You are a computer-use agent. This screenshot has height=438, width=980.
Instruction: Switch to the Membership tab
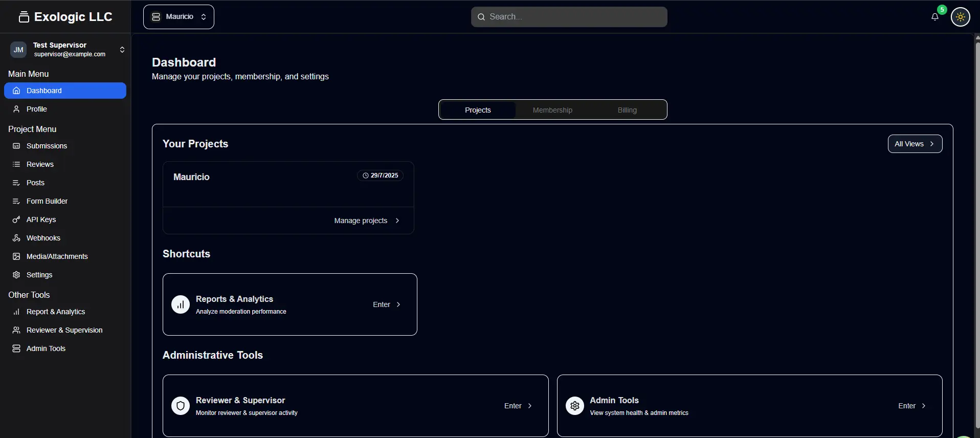[552, 110]
